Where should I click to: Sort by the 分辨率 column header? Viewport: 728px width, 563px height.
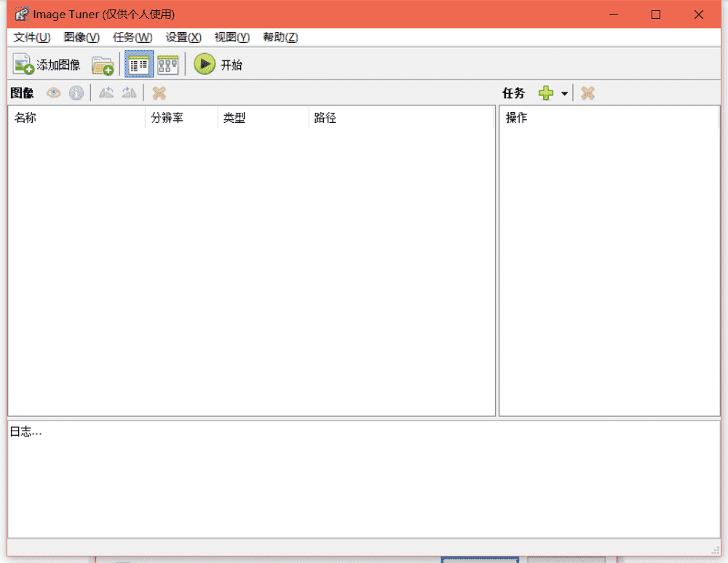(x=181, y=118)
